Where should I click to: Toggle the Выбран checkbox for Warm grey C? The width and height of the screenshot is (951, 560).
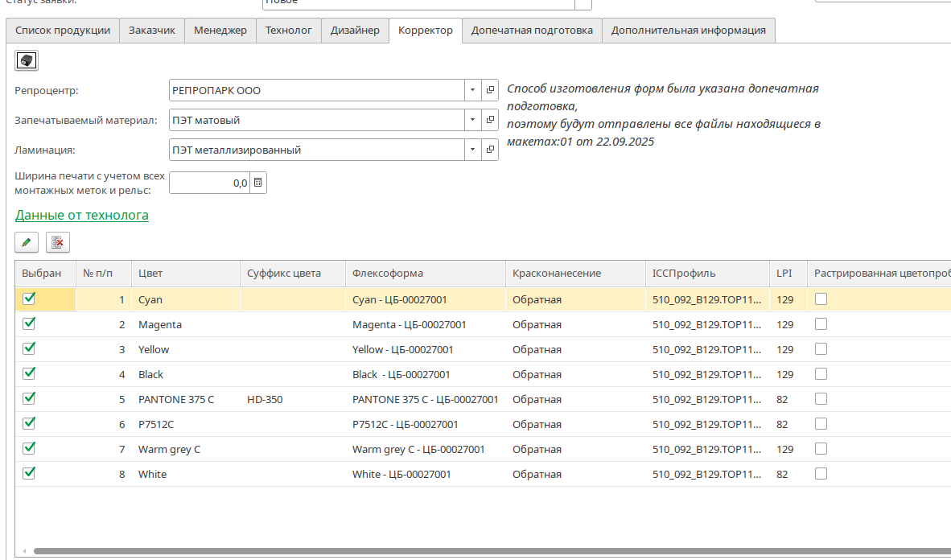pyautogui.click(x=30, y=448)
